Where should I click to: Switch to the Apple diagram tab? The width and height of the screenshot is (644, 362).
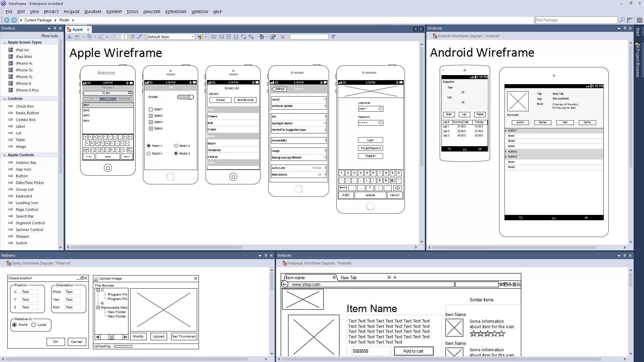[77, 29]
